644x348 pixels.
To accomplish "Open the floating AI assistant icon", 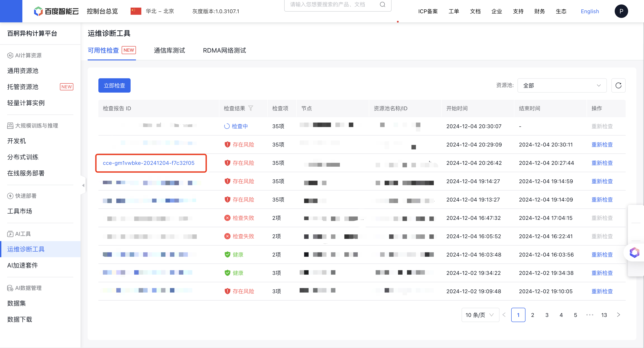I will point(635,253).
